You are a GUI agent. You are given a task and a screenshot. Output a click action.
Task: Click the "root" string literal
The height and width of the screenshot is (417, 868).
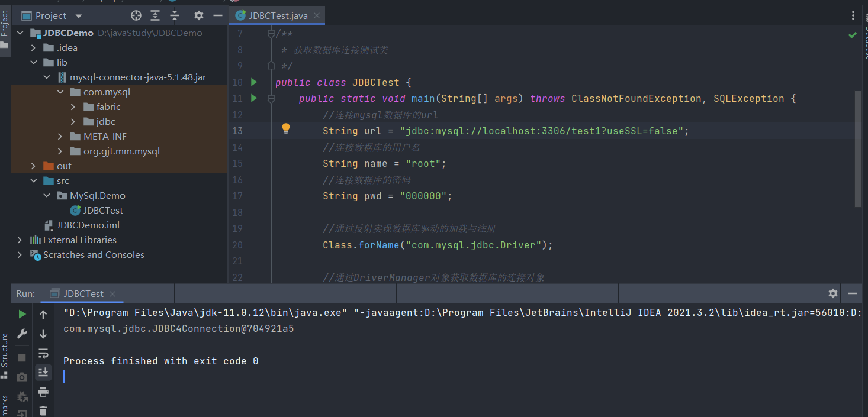(x=423, y=163)
